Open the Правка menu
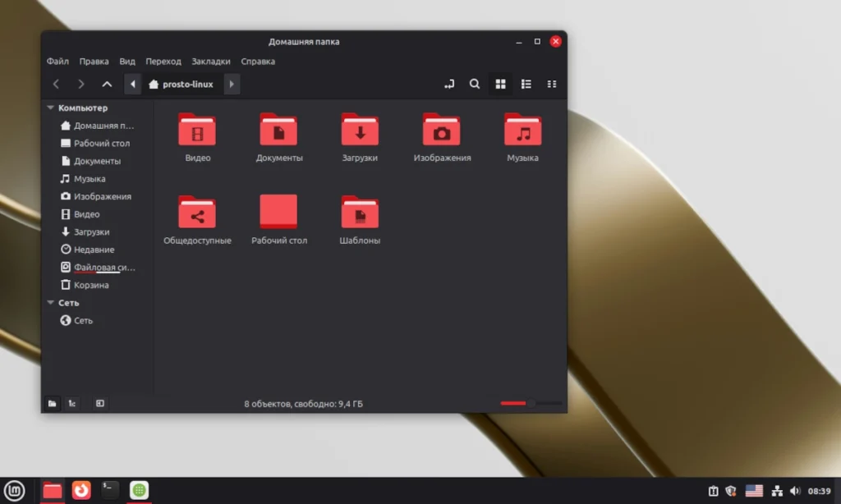This screenshot has width=841, height=504. pyautogui.click(x=94, y=61)
